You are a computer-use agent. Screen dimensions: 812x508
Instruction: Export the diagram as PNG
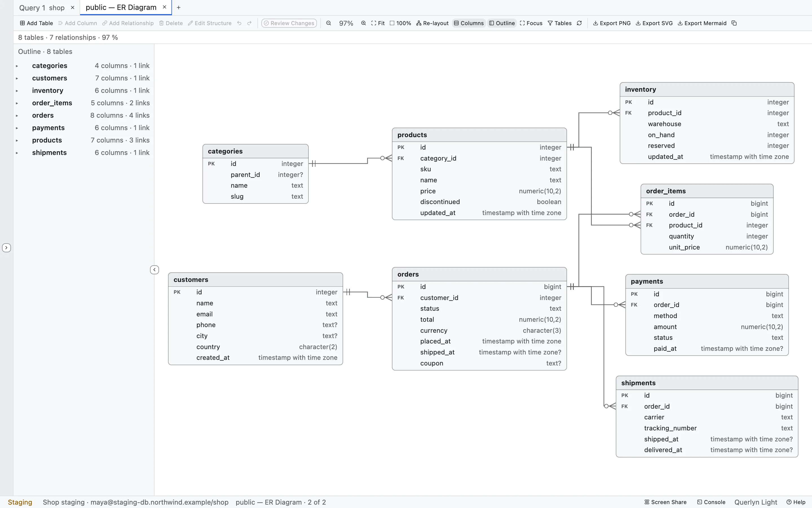coord(612,23)
